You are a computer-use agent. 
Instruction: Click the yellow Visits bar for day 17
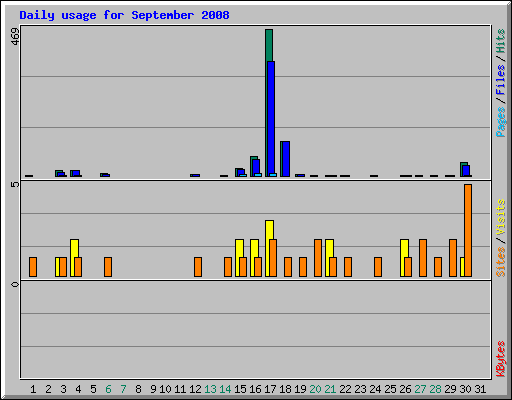click(x=269, y=230)
